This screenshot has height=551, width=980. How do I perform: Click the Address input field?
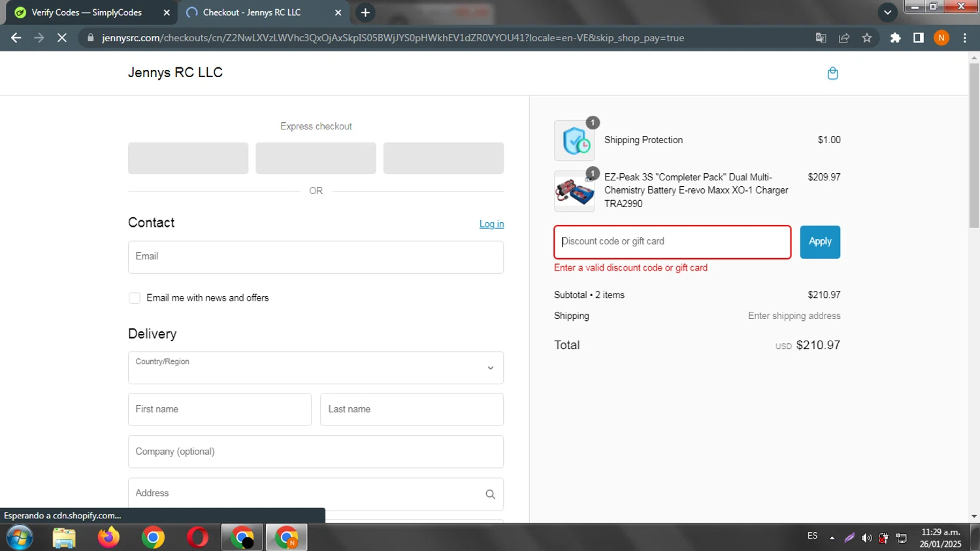tap(316, 494)
